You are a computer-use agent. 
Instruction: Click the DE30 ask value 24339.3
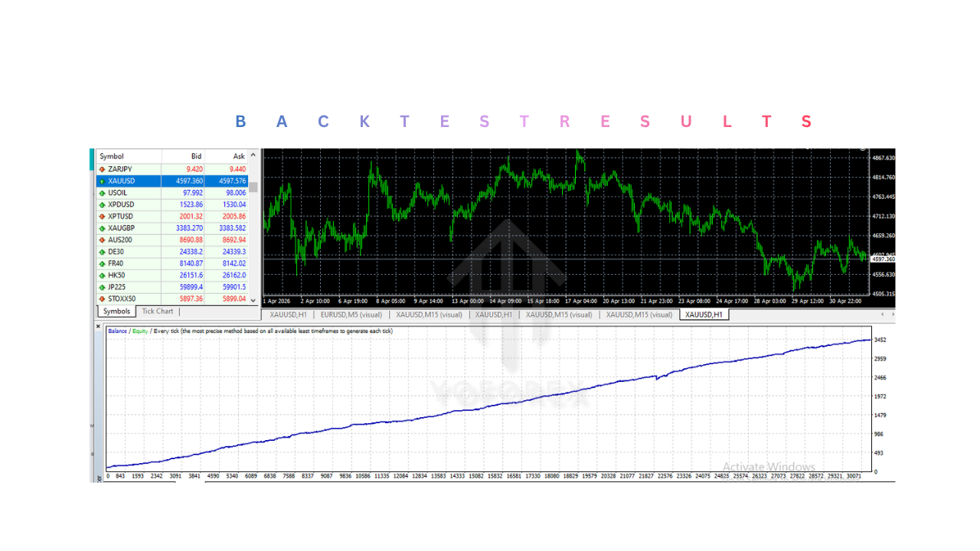[x=234, y=252]
